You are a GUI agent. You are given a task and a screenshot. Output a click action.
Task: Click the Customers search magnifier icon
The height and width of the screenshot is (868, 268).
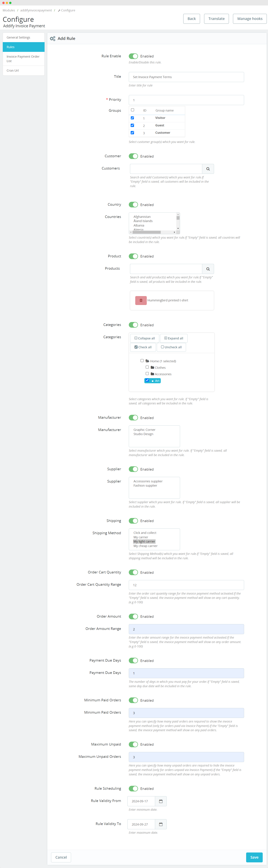(x=208, y=169)
